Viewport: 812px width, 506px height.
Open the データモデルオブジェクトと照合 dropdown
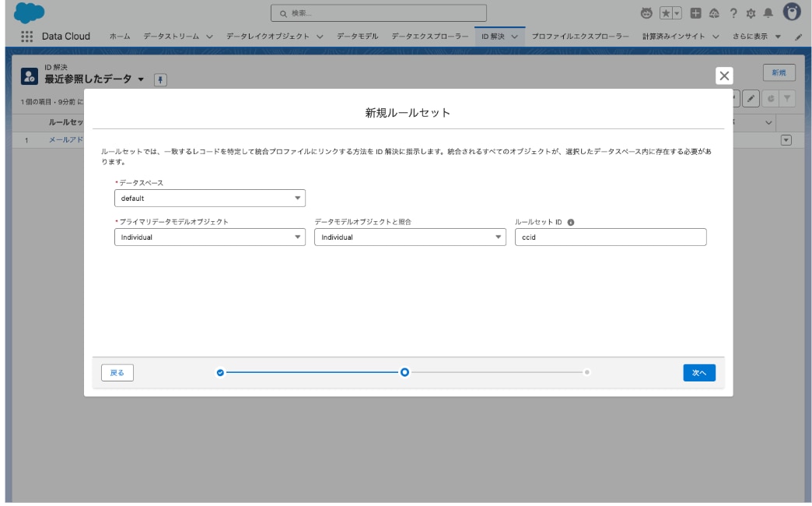coord(410,237)
